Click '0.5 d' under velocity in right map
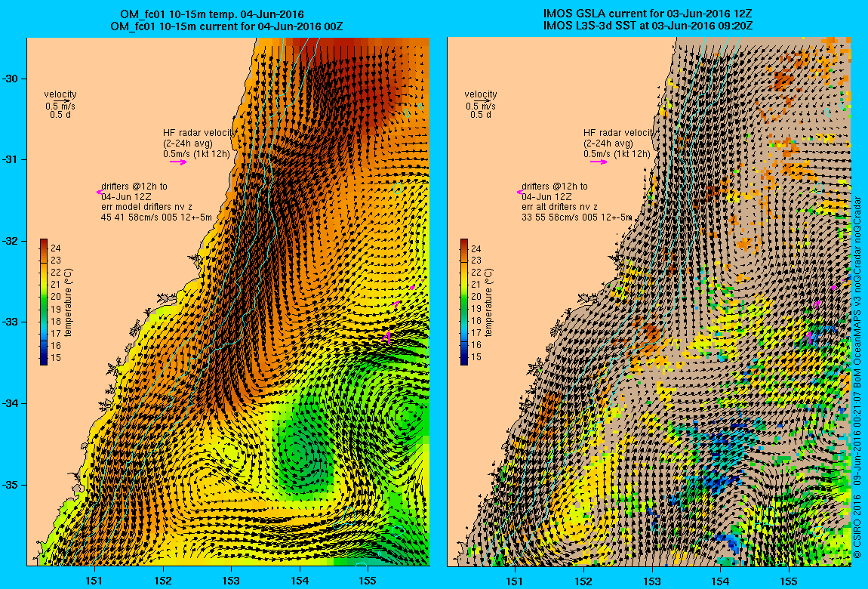Image resolution: width=868 pixels, height=589 pixels. point(481,115)
